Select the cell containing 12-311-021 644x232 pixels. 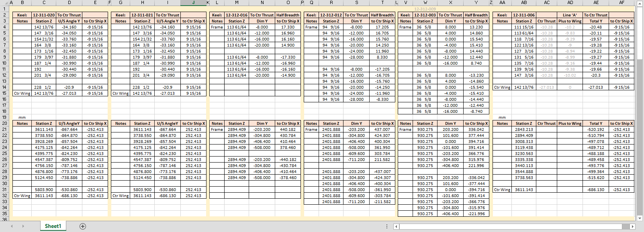point(142,15)
